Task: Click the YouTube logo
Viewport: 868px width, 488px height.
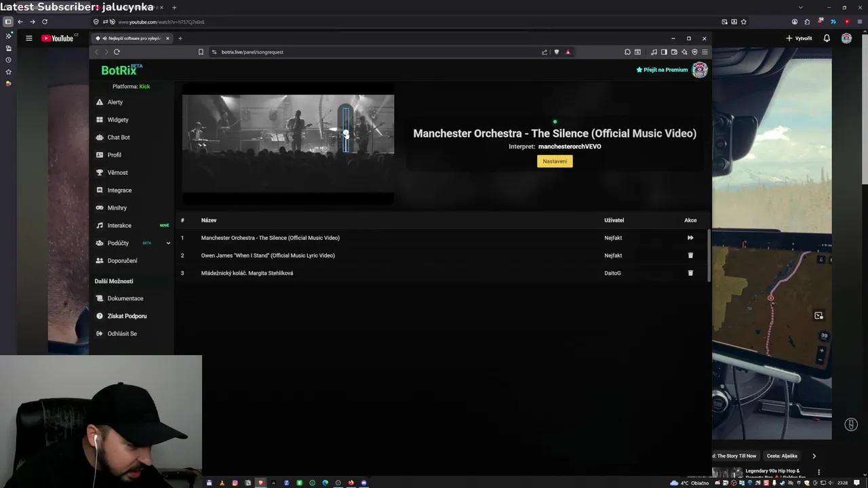Action: [58, 39]
